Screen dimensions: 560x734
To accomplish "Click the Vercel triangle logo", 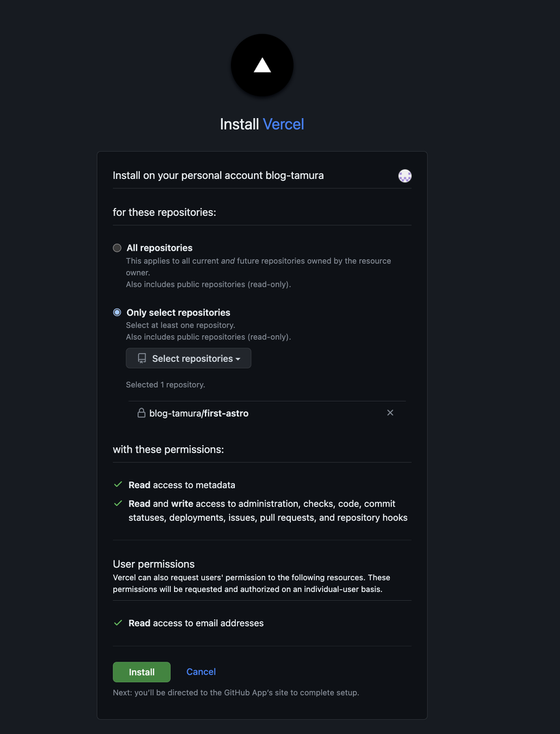I will click(x=262, y=65).
